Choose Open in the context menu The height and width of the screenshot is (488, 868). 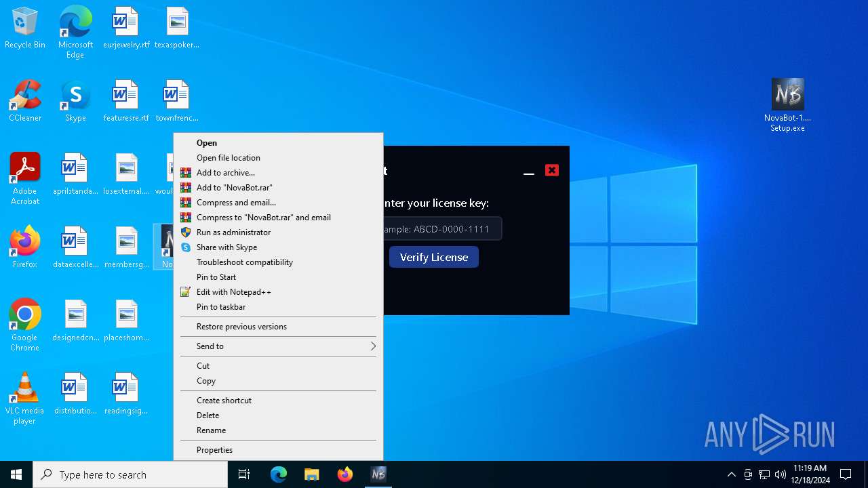click(x=278, y=143)
